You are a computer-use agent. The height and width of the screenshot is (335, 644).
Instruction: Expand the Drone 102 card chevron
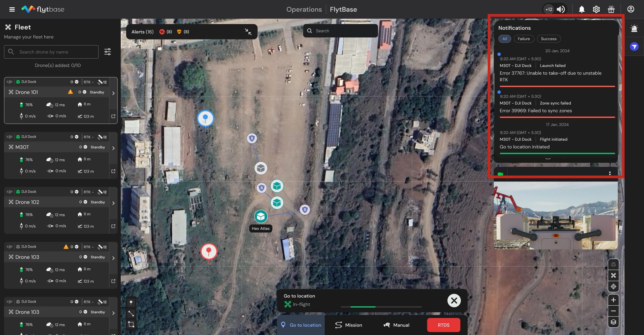coord(114,203)
